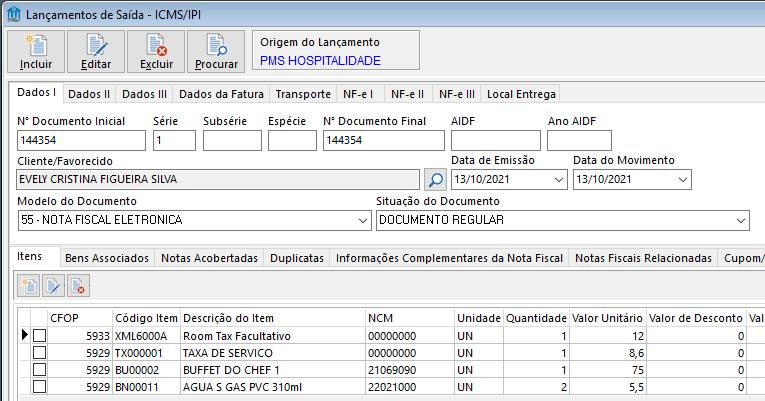Open the Notas Acobertadas tab
The image size is (765, 401).
click(x=209, y=258)
